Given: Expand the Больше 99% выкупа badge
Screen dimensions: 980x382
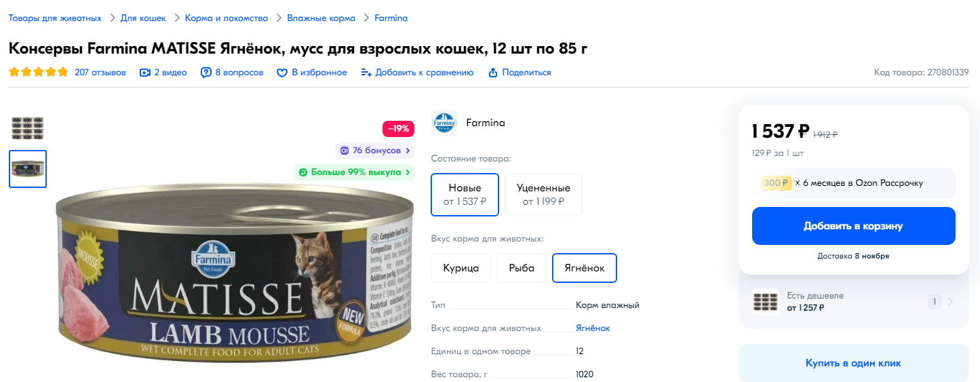Looking at the screenshot, I should [x=354, y=172].
